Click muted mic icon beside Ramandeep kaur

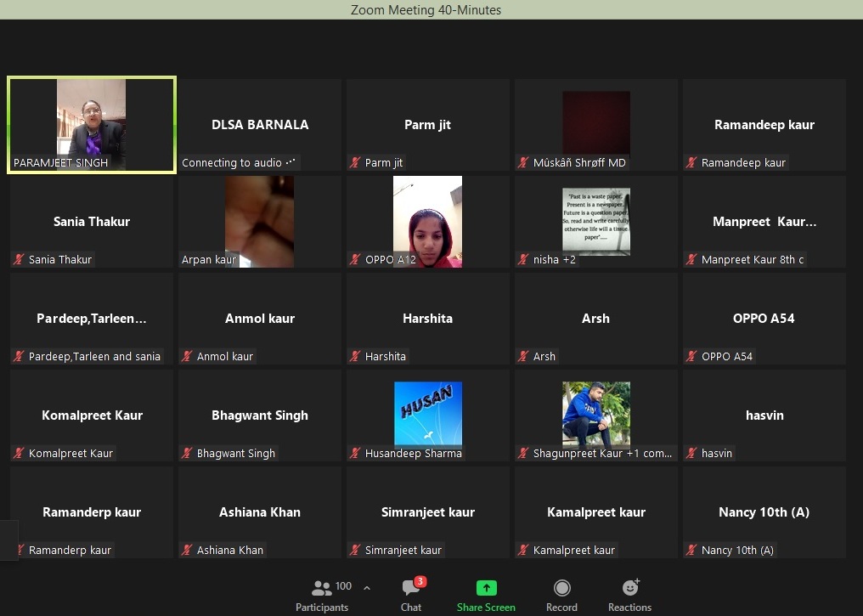(691, 163)
